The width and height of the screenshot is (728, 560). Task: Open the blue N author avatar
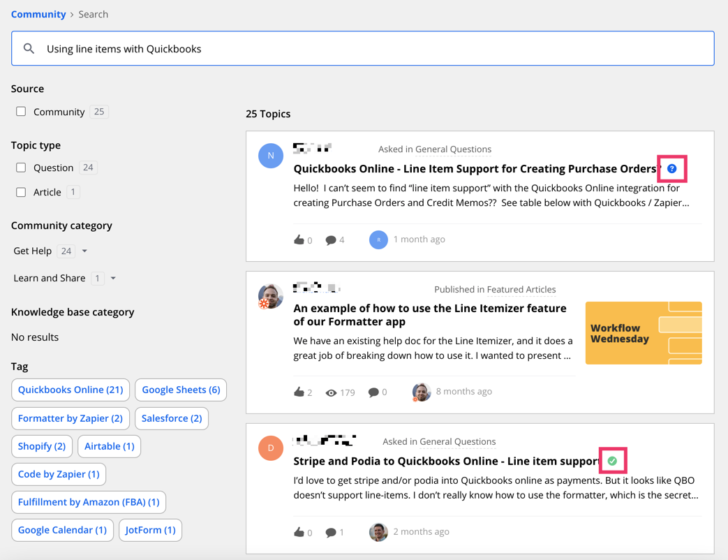[271, 156]
